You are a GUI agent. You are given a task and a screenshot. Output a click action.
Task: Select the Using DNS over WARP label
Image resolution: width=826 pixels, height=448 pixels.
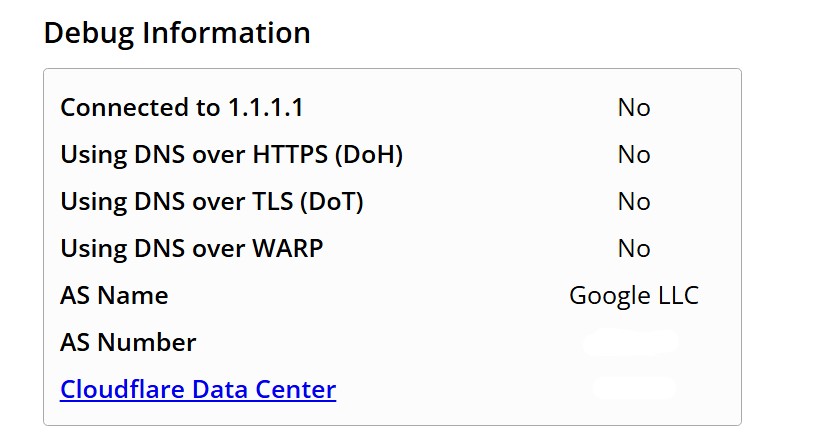click(192, 249)
